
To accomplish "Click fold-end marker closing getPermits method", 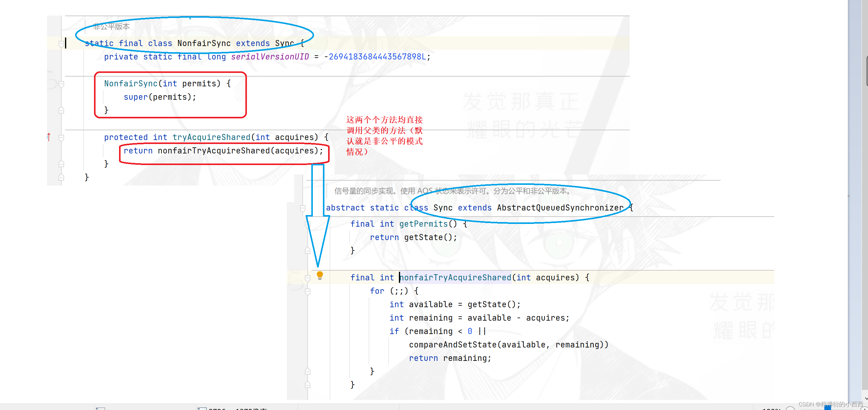I will (x=307, y=250).
